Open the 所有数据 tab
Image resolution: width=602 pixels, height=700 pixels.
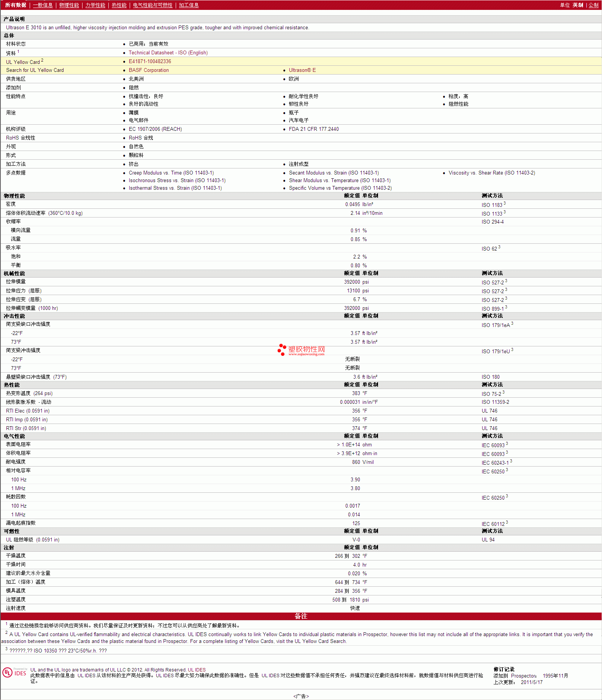(x=16, y=5)
